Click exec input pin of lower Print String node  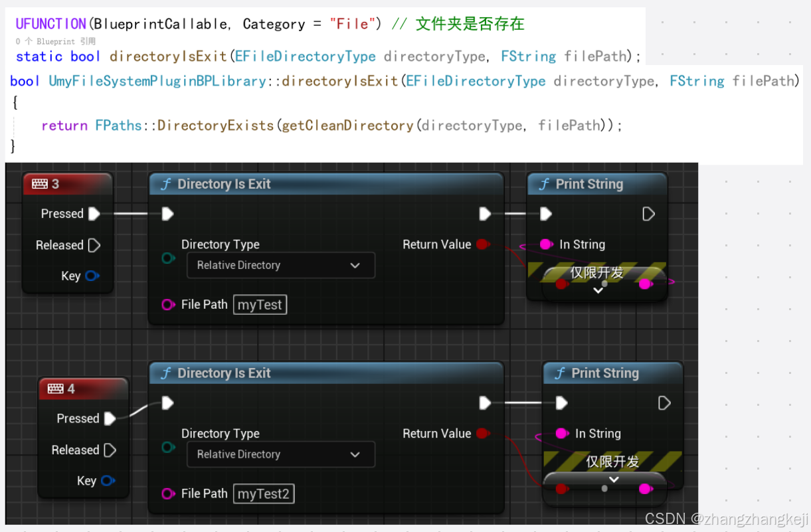(562, 402)
